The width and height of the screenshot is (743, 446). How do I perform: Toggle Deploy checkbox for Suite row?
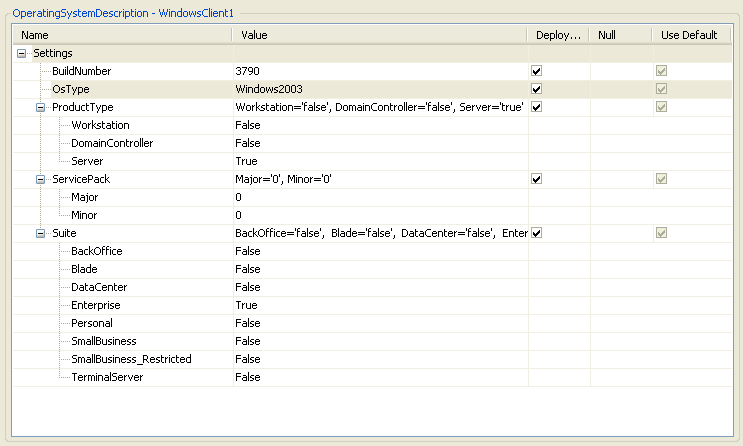pos(537,233)
